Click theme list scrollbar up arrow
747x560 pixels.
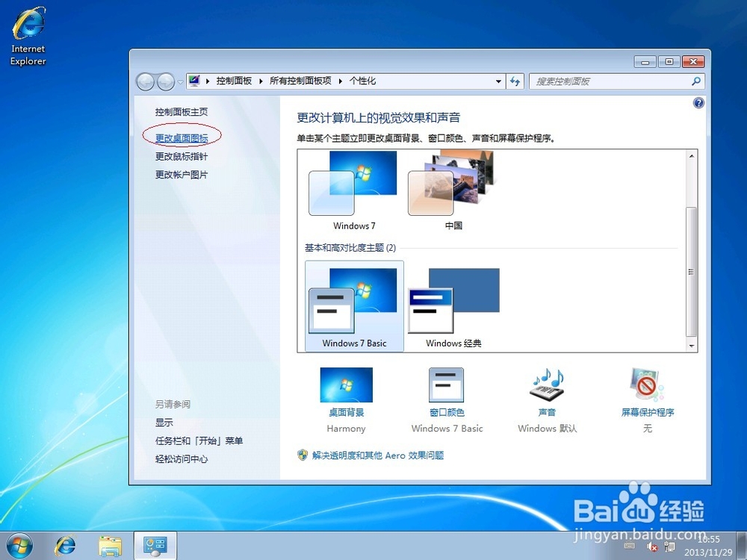pyautogui.click(x=692, y=155)
